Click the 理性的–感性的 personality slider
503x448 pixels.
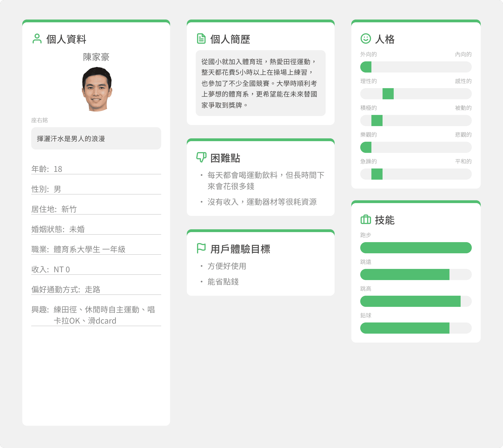(x=416, y=94)
